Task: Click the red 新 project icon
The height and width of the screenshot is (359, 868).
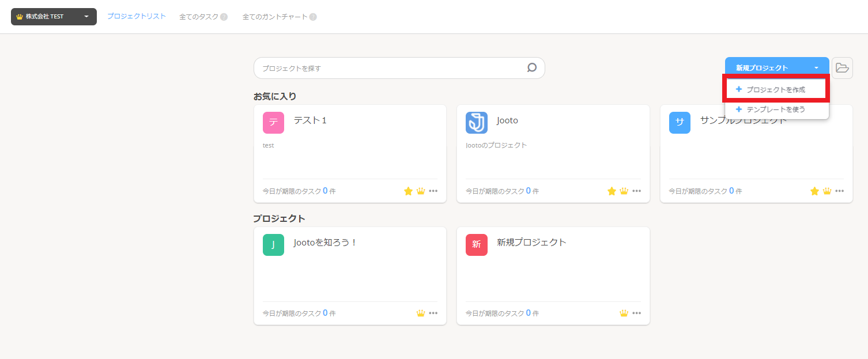Action: click(477, 245)
